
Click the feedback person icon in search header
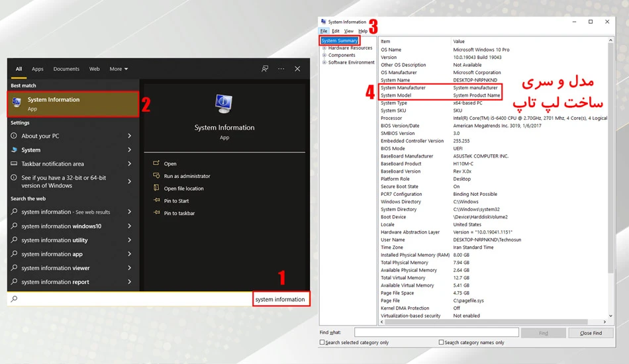coord(265,69)
